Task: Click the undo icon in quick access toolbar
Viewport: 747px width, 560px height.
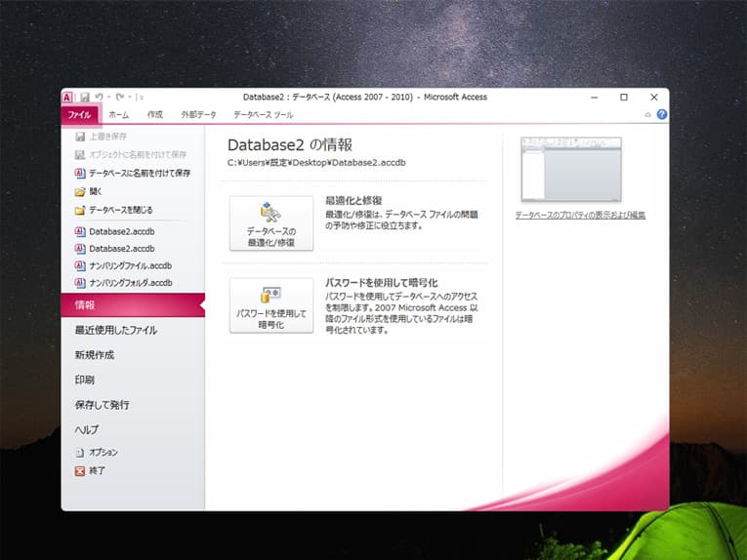Action: click(99, 97)
